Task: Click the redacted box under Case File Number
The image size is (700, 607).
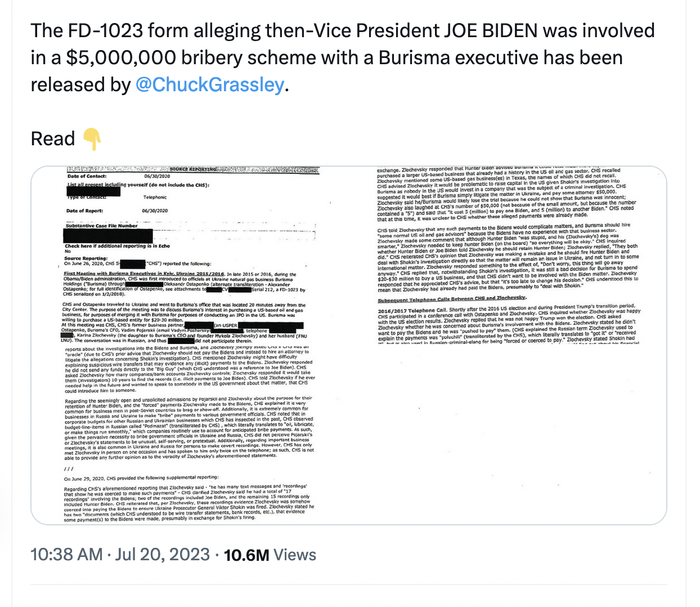Action: coord(108,235)
